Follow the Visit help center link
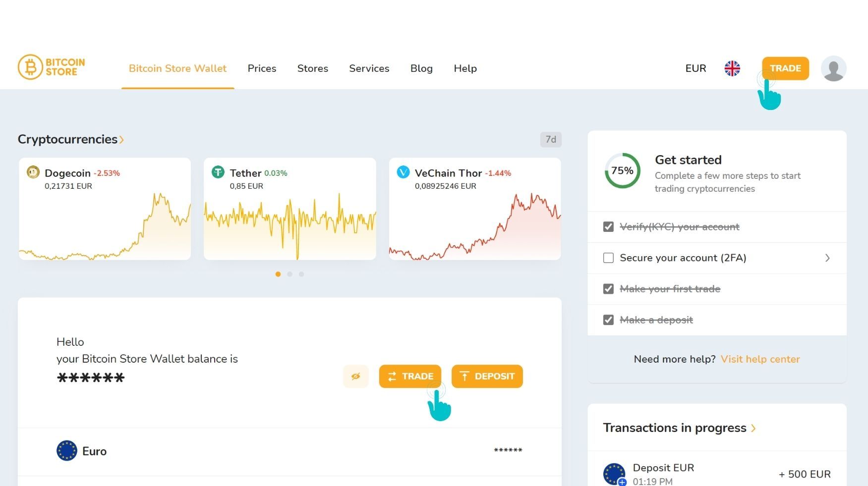This screenshot has width=868, height=486. coord(760,359)
